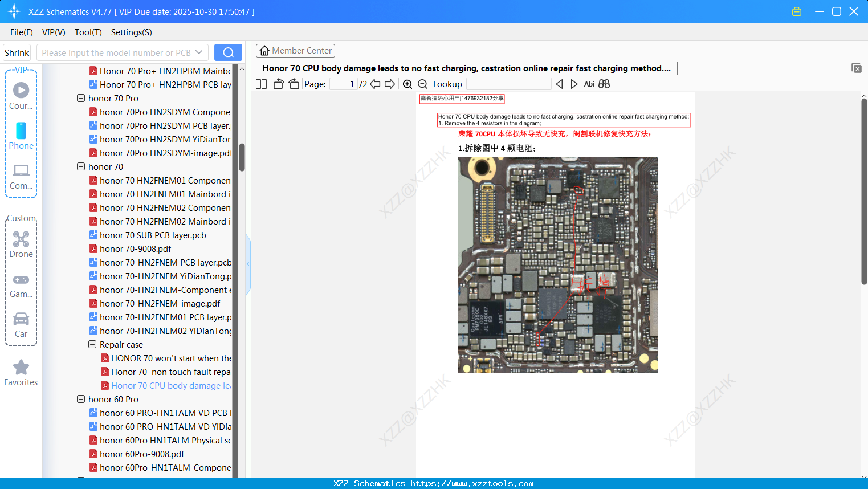868x489 pixels.
Task: Click the motherboard photo in document
Action: pyautogui.click(x=558, y=265)
